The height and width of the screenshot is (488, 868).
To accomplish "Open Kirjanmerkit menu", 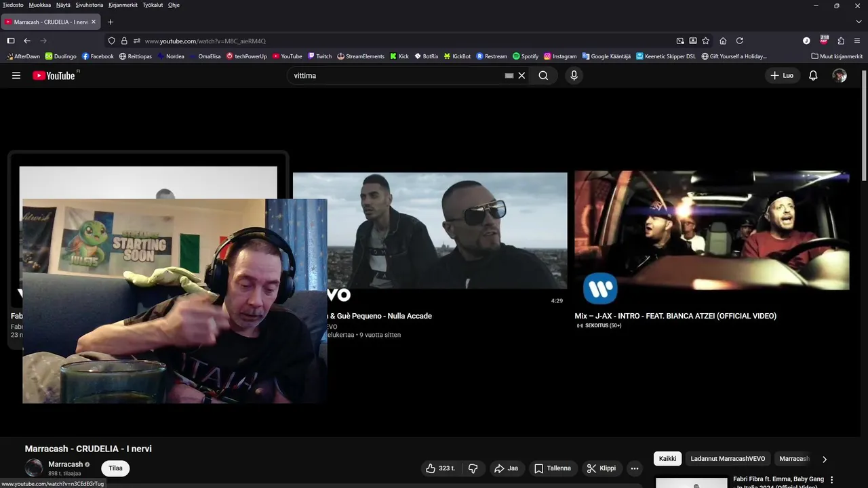I will pyautogui.click(x=123, y=5).
